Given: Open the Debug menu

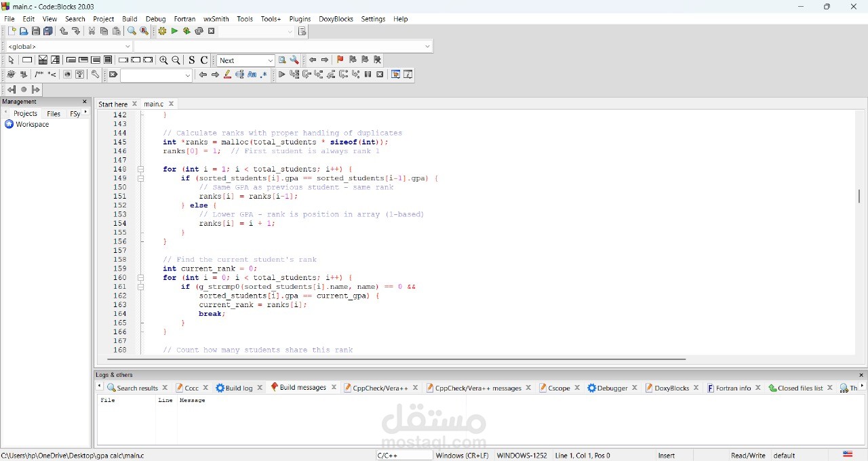Looking at the screenshot, I should pos(155,19).
